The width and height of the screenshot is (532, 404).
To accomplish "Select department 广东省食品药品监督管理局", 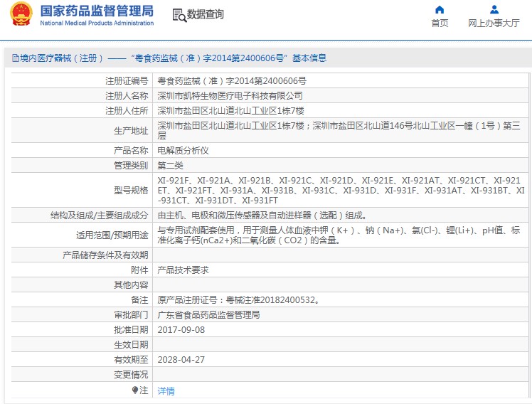I will pos(208,315).
